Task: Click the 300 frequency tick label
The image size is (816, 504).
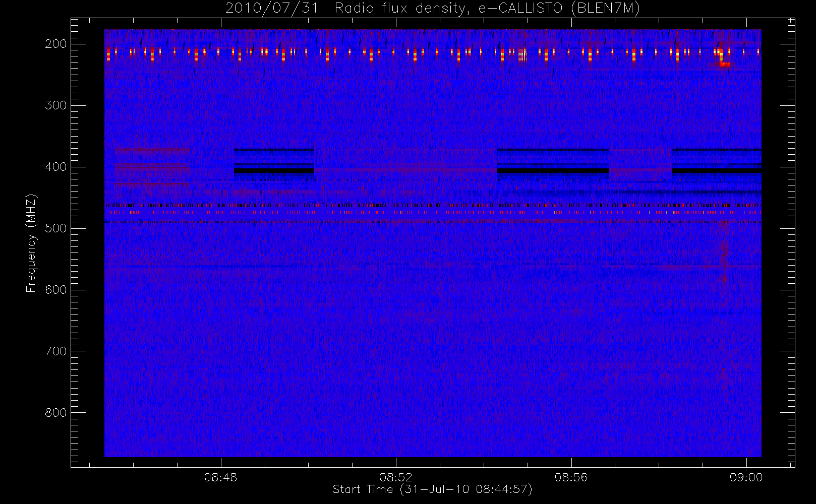Action: coord(55,105)
